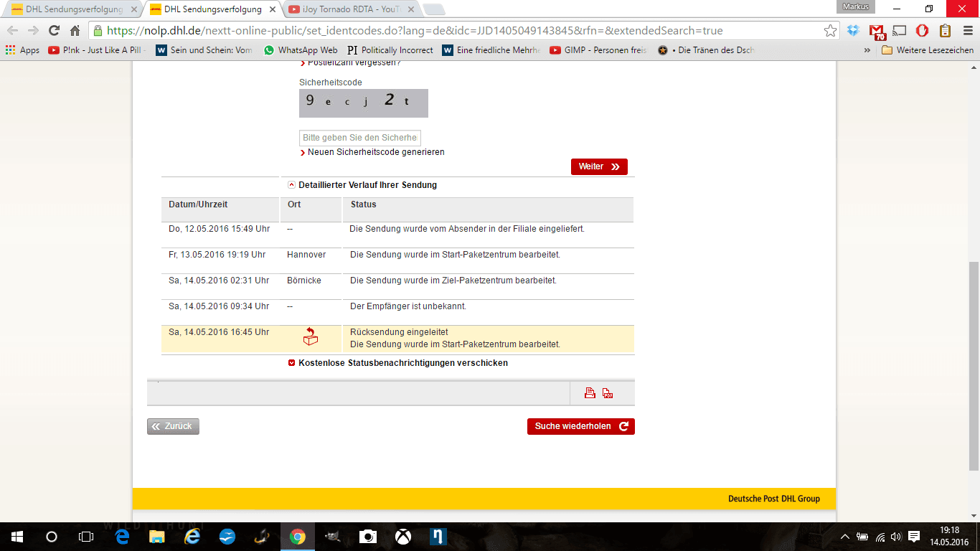The image size is (980, 551).
Task: Navigate back with the browser back arrow
Action: [x=12, y=31]
